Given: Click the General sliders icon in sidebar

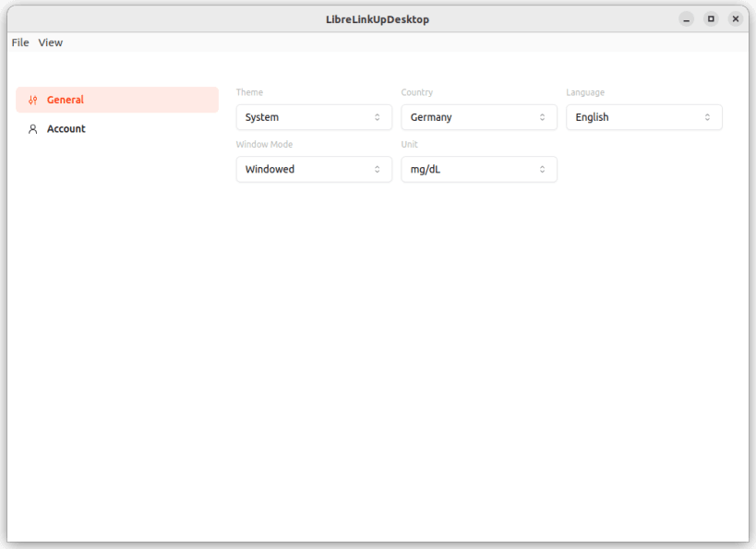Looking at the screenshot, I should (x=33, y=101).
